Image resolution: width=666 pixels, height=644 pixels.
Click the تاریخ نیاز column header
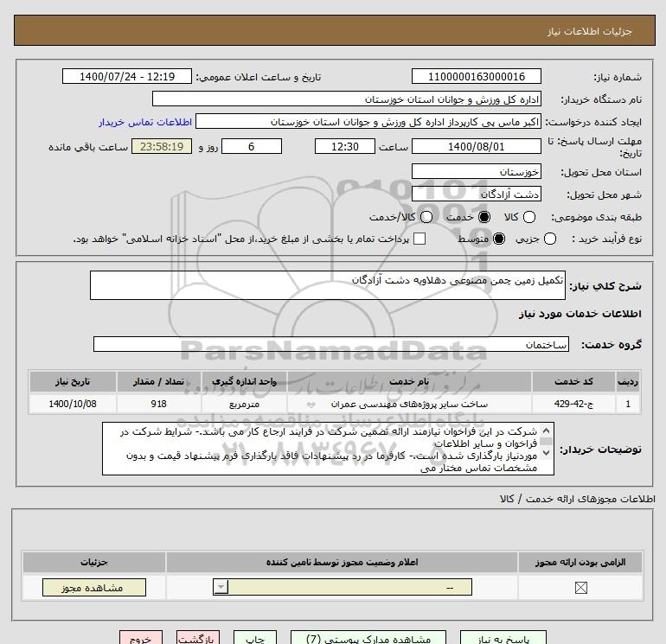(x=73, y=381)
